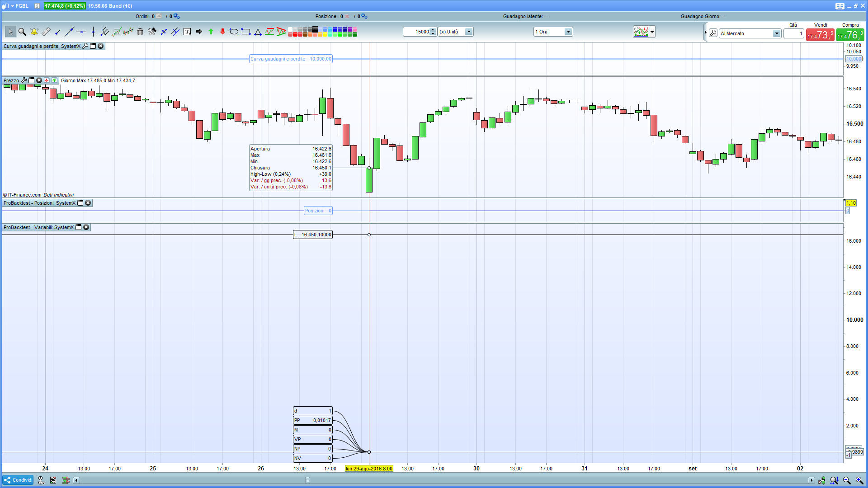The image size is (868, 488).
Task: Open the Al Mercato order type dropdown
Action: (x=776, y=33)
